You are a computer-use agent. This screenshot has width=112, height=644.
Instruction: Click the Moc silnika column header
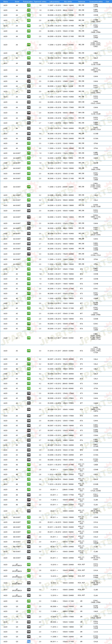pyautogui.click(x=68, y=1)
